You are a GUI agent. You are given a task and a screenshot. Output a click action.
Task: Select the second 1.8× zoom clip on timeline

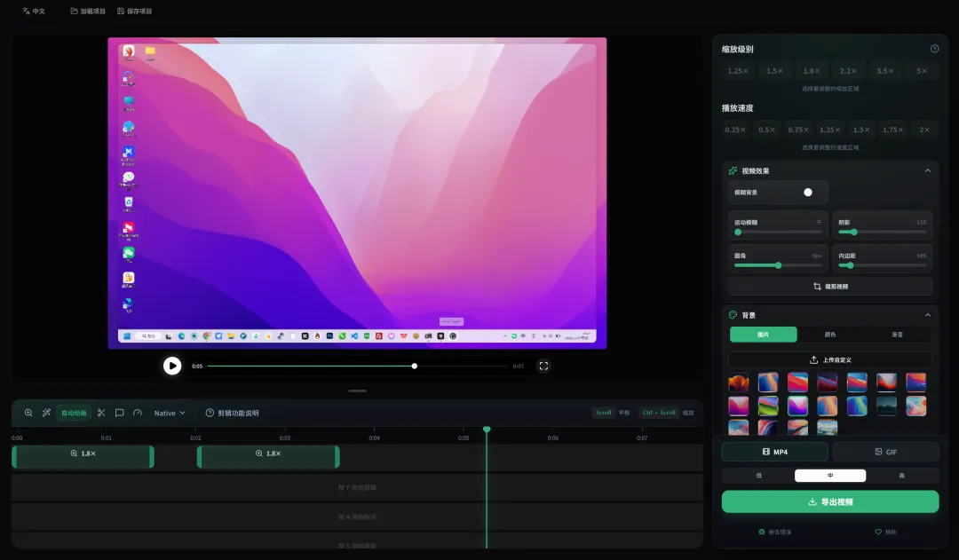[268, 457]
